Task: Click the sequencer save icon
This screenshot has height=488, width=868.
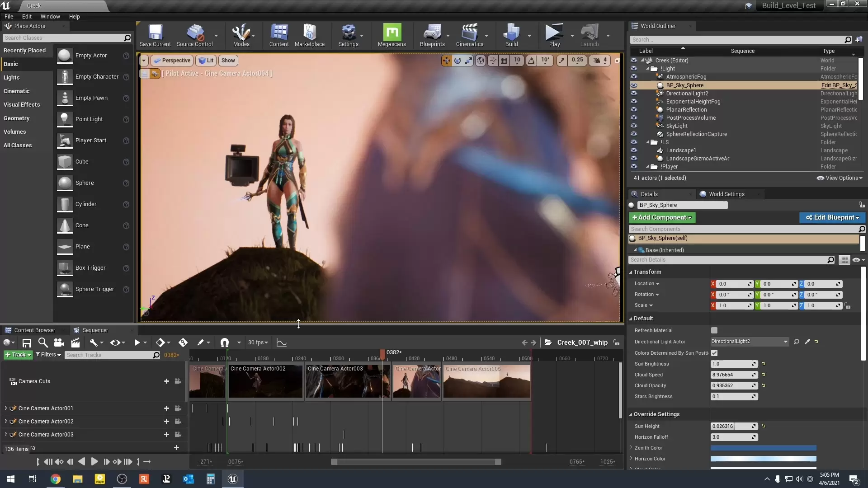Action: tap(27, 343)
